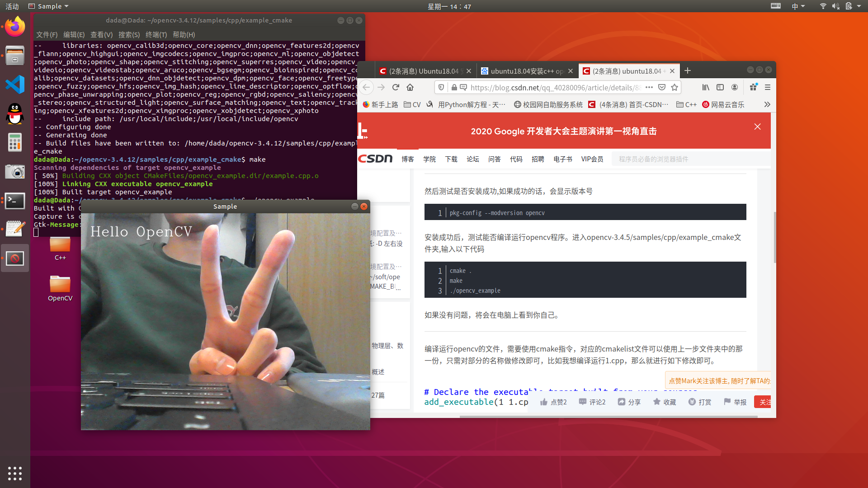
Task: Show site security lock info
Action: tap(454, 87)
